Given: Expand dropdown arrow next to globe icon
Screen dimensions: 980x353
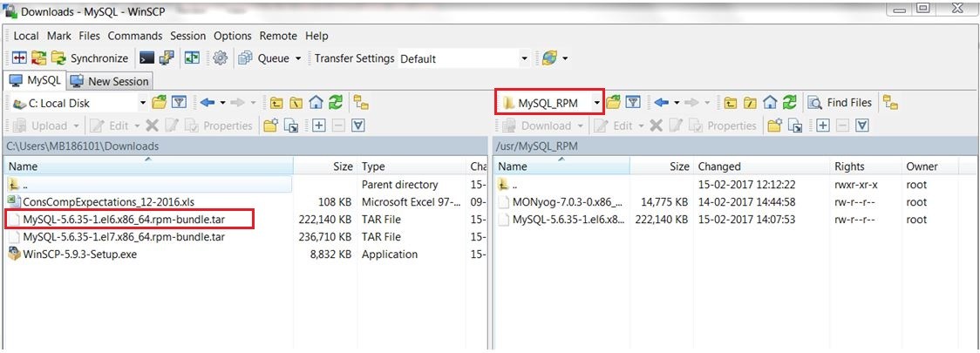Looking at the screenshot, I should [x=565, y=58].
